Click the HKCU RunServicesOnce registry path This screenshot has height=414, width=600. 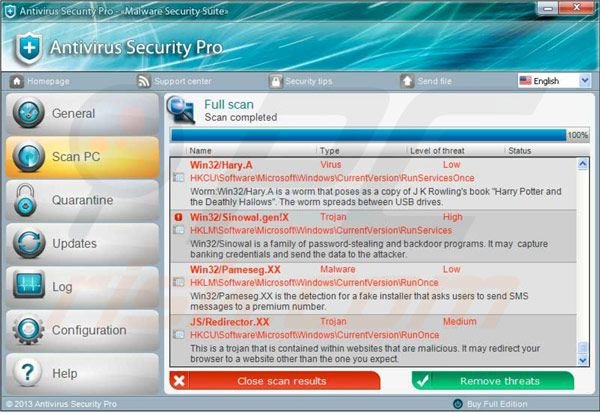[332, 178]
